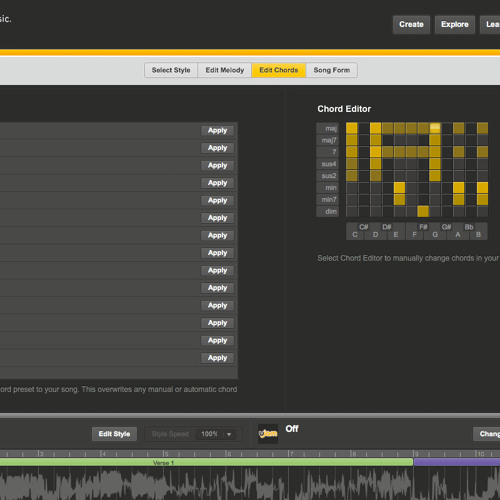This screenshot has height=500, width=500.
Task: Click the A note key
Action: click(x=458, y=235)
